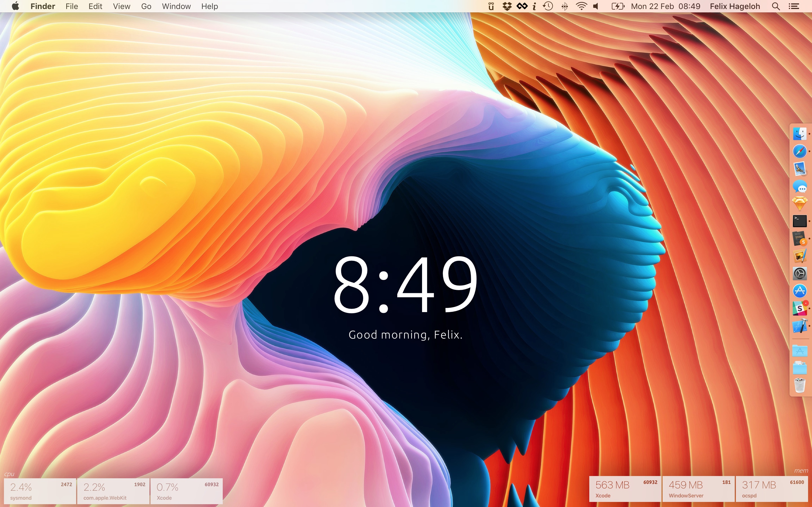This screenshot has height=507, width=812.
Task: Open Spotlight search magnifier
Action: (775, 6)
